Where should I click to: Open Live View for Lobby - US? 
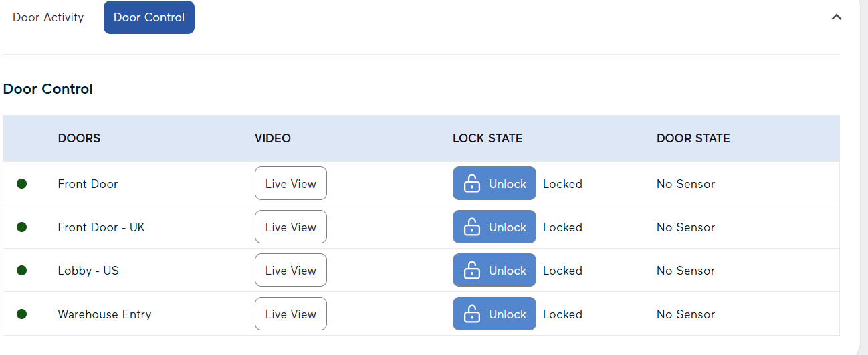coord(290,270)
